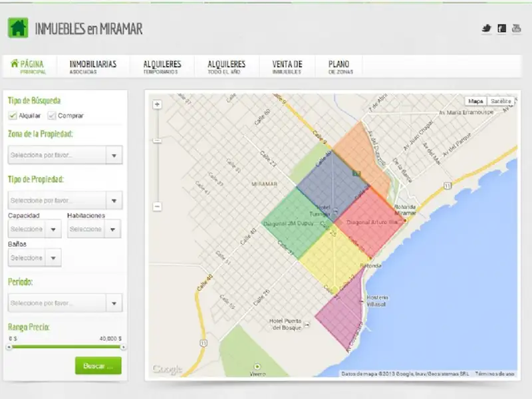Click the right handle of price range slider

(122, 346)
